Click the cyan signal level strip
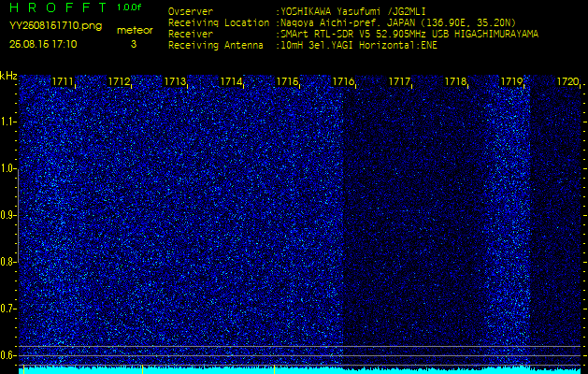 (300, 370)
